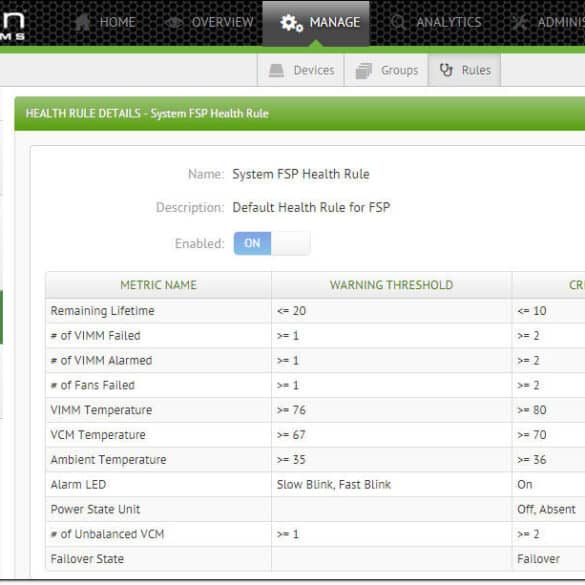Click the Alarm LED 'On' critical value

pos(525,485)
